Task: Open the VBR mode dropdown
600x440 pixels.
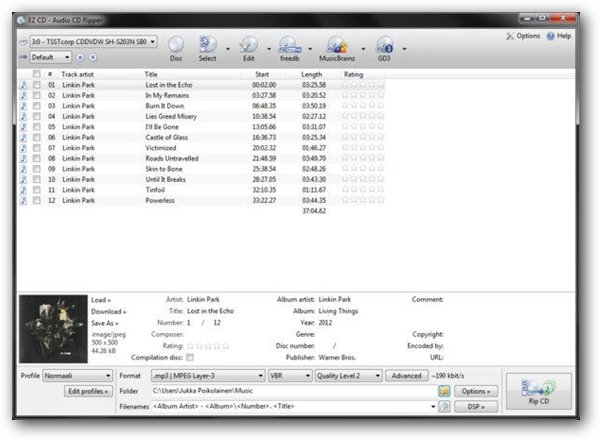Action: [290, 376]
